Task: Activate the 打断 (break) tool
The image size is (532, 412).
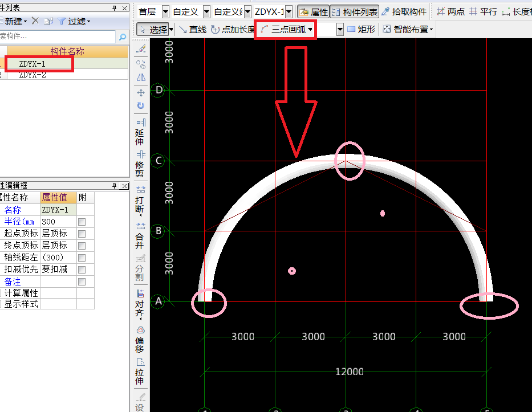Action: tap(140, 201)
